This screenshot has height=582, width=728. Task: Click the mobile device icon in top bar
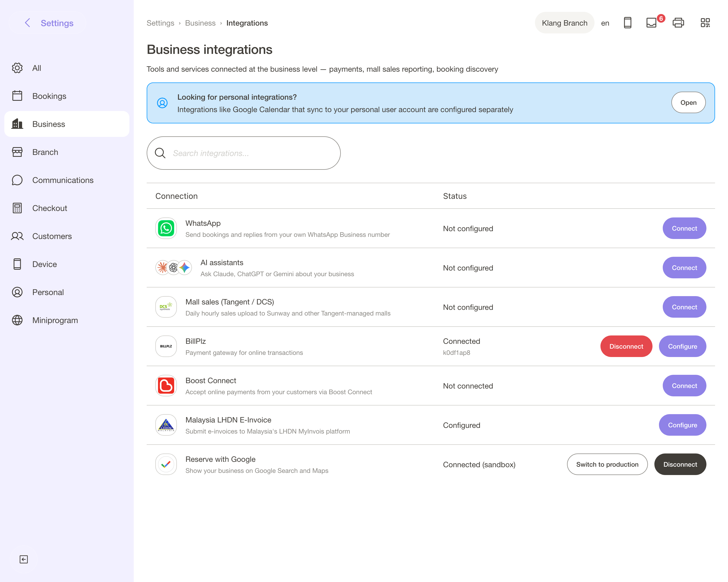pos(628,23)
